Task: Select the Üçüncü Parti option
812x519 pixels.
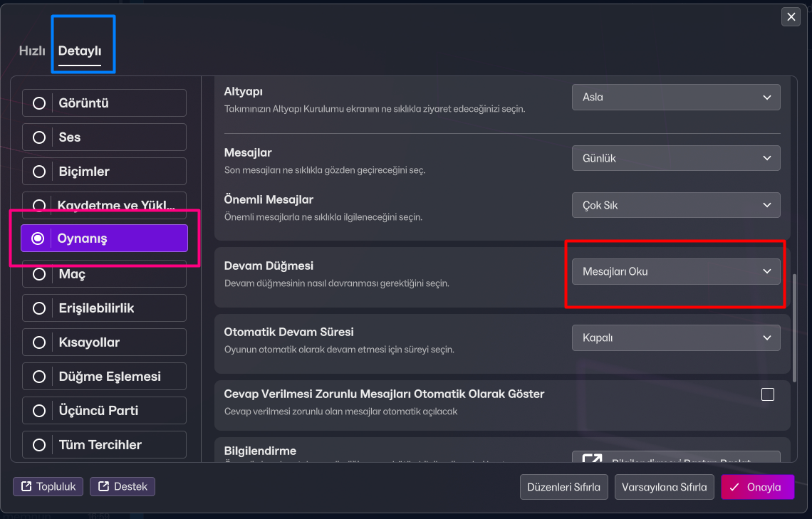Action: point(104,410)
